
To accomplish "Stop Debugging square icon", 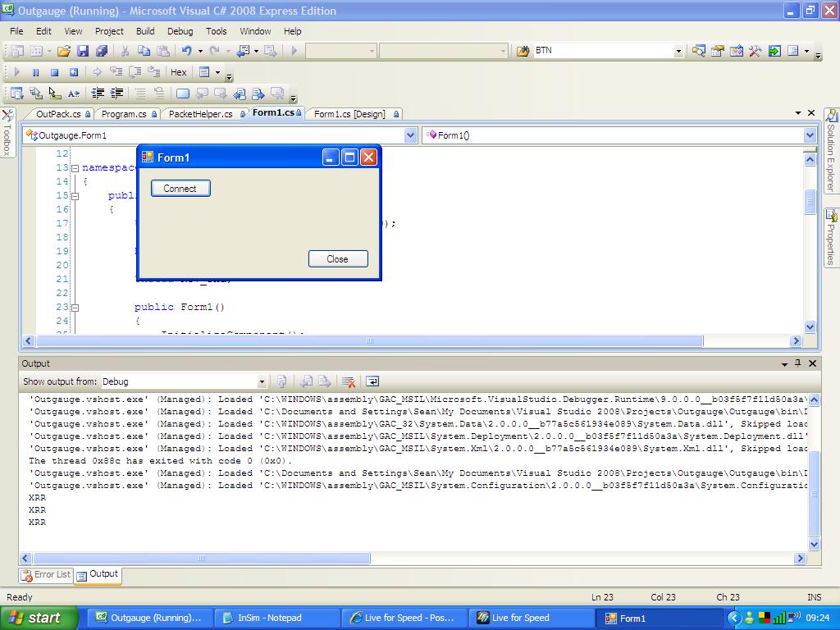I will pyautogui.click(x=54, y=72).
